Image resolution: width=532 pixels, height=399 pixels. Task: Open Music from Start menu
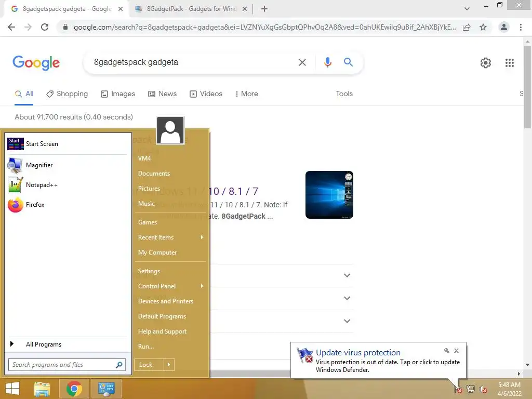click(170, 204)
